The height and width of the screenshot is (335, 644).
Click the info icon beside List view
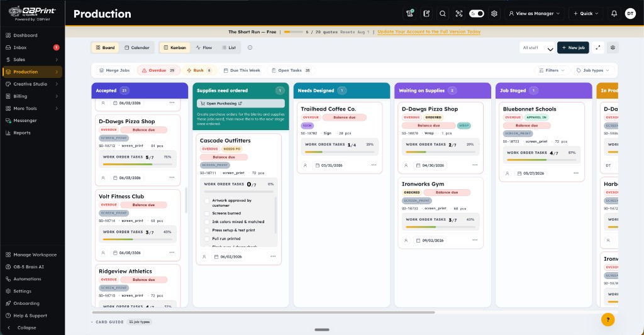(250, 48)
